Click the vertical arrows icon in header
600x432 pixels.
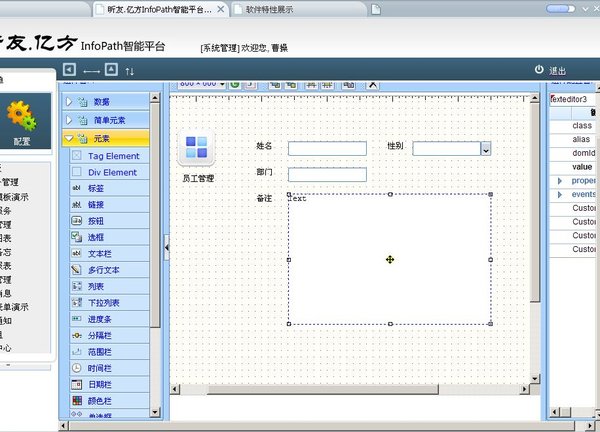[130, 71]
